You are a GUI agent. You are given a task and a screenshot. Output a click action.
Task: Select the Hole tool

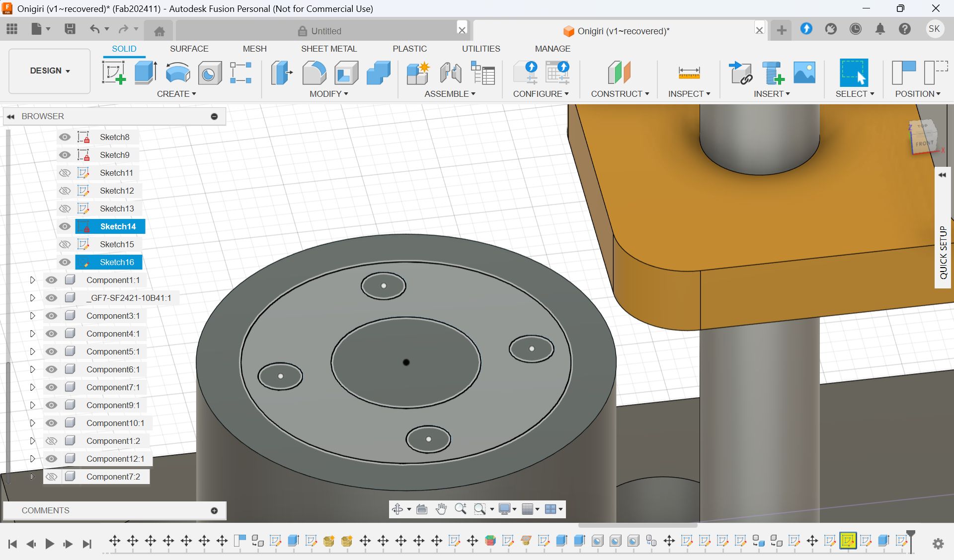(210, 73)
